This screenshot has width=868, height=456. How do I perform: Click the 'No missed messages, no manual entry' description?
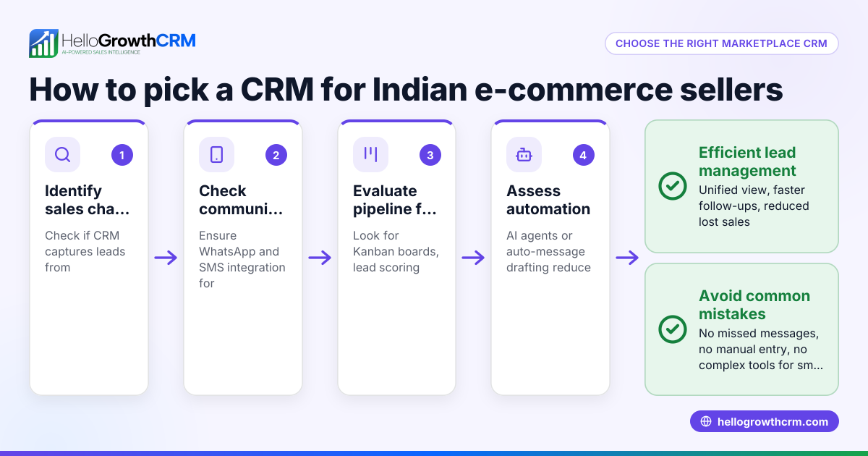761,349
